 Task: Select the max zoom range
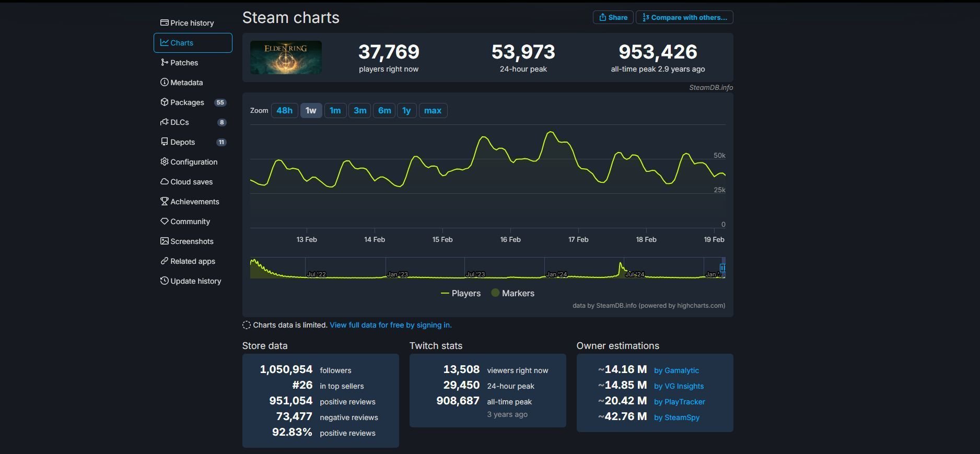(x=433, y=110)
